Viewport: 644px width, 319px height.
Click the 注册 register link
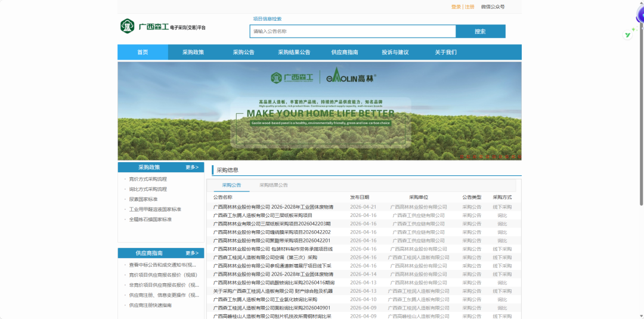[x=469, y=7]
